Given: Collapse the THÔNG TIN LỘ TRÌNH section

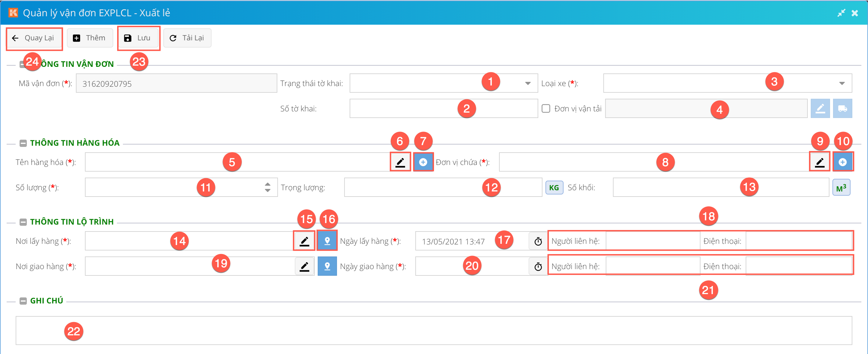Looking at the screenshot, I should [23, 222].
